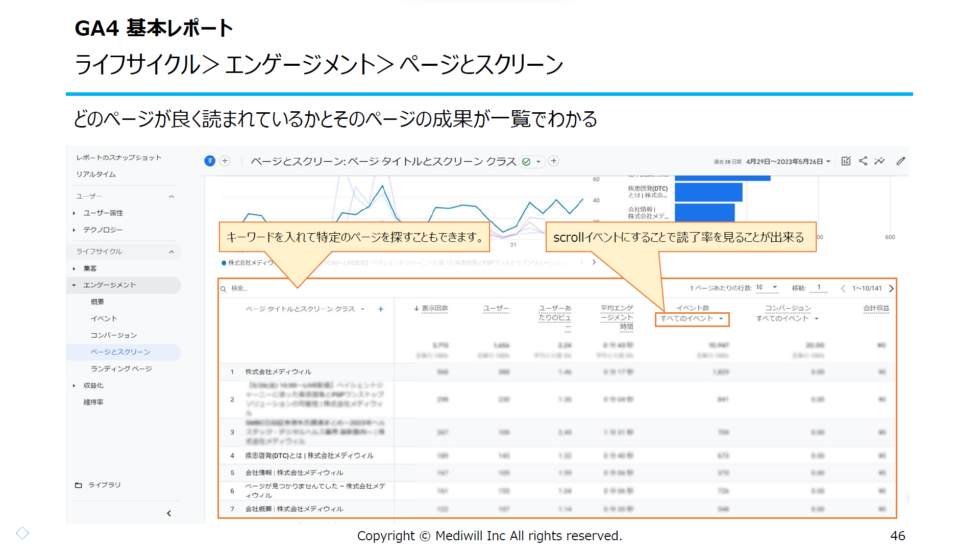
Task: Click 株式会社メディウィル chart legend entry
Action: (x=248, y=263)
